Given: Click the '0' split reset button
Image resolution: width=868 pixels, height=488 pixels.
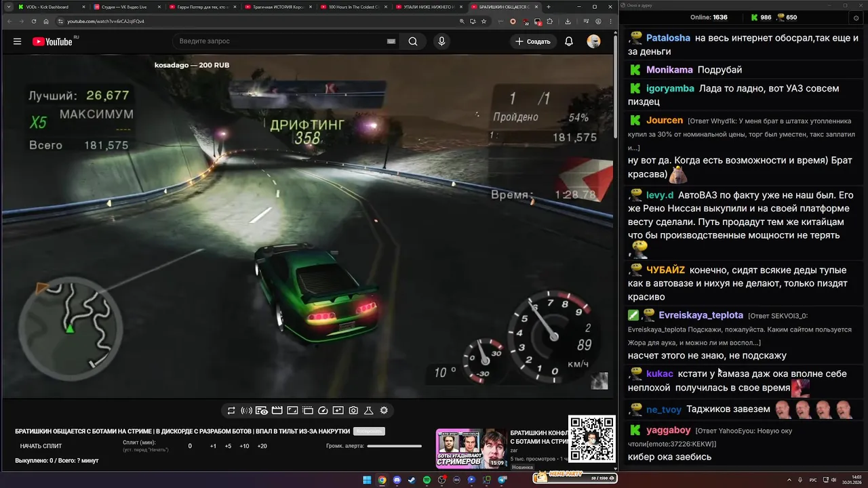Looking at the screenshot, I should pyautogui.click(x=190, y=446).
